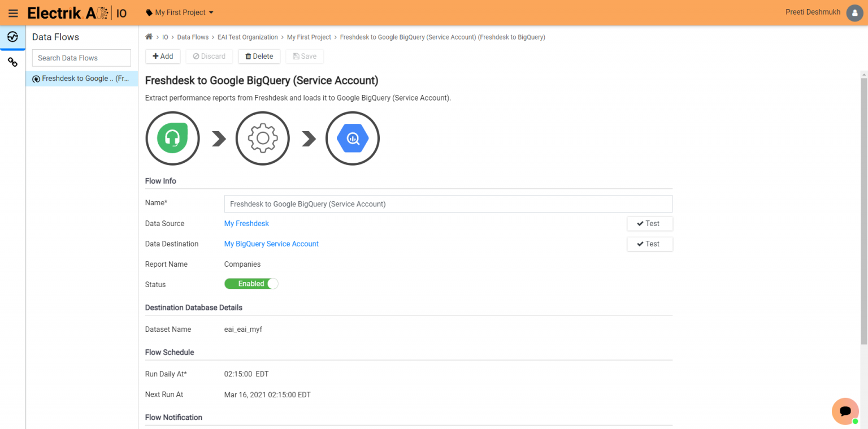The width and height of the screenshot is (868, 429).
Task: Select EAI Test Organization in the breadcrumb
Action: point(248,37)
